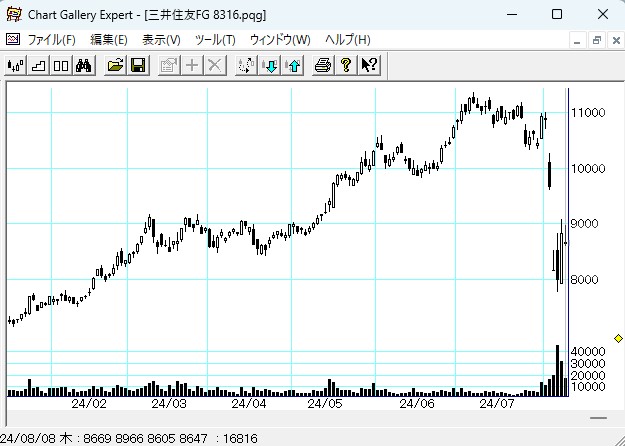Open a file with the folder icon
625x446 pixels.
[115, 65]
